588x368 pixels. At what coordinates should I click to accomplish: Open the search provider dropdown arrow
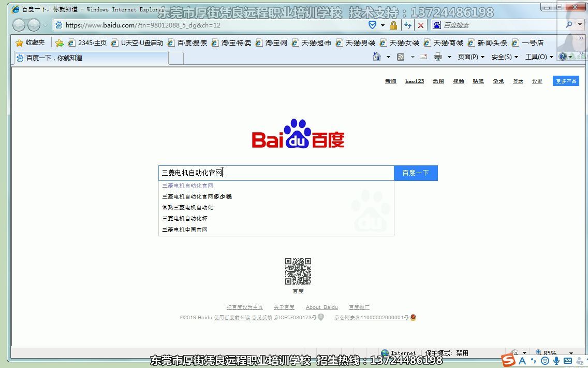pos(580,25)
